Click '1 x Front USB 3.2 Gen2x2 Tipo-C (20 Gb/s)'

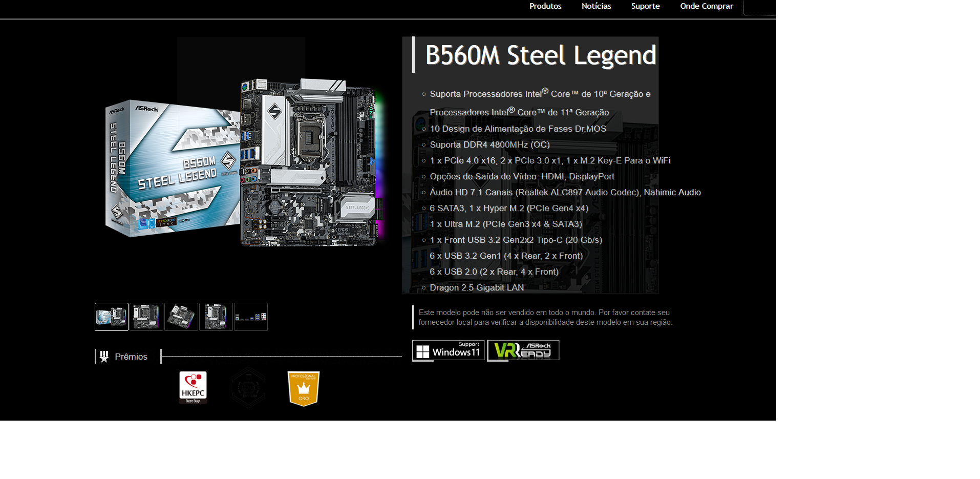(516, 240)
